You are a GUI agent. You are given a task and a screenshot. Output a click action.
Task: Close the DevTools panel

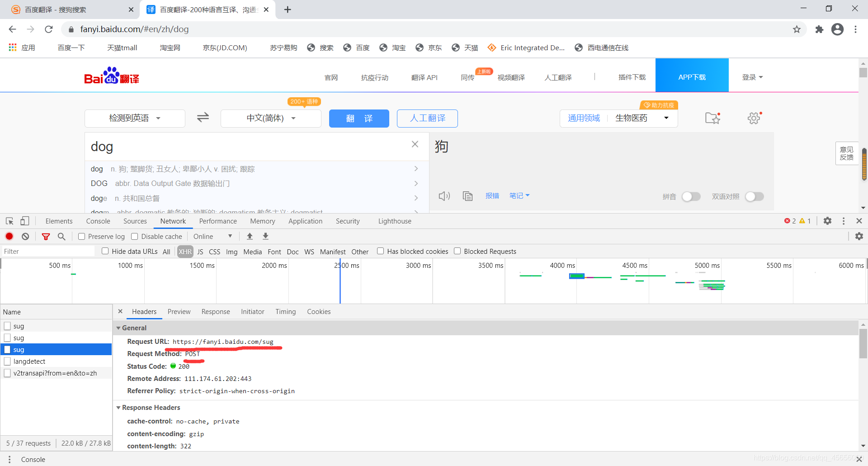[859, 221]
